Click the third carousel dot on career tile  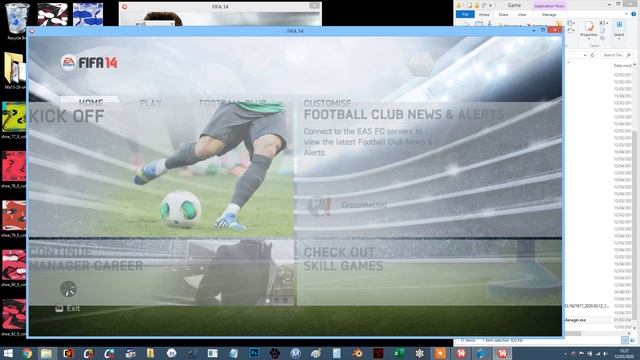[x=286, y=301]
